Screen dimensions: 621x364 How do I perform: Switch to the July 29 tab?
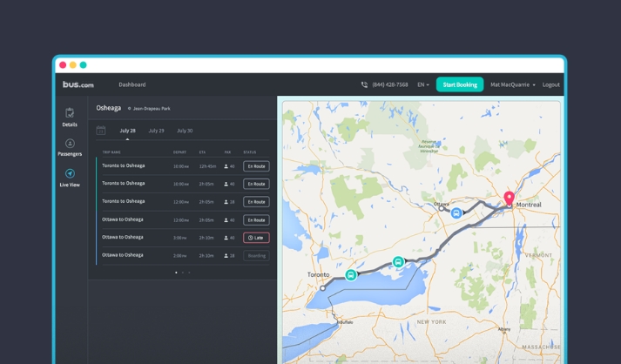tap(156, 131)
